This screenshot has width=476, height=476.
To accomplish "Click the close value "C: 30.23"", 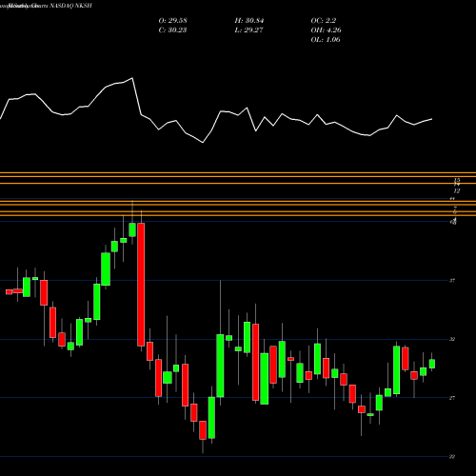I will pyautogui.click(x=172, y=30).
